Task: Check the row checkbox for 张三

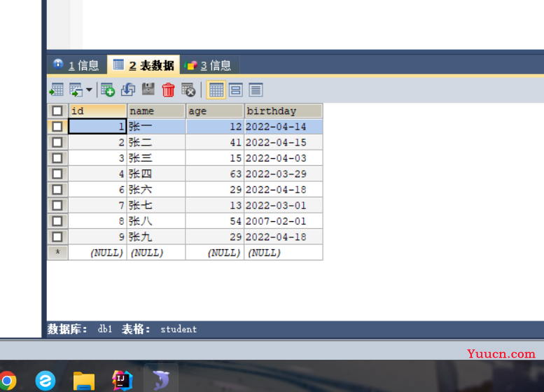Action: pos(57,158)
